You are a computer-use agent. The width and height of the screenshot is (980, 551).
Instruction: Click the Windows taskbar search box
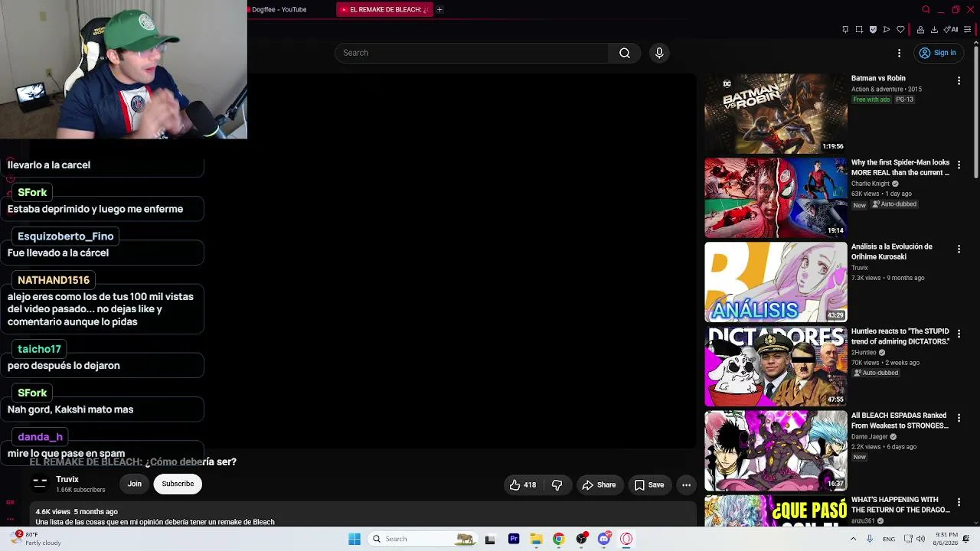pos(423,539)
